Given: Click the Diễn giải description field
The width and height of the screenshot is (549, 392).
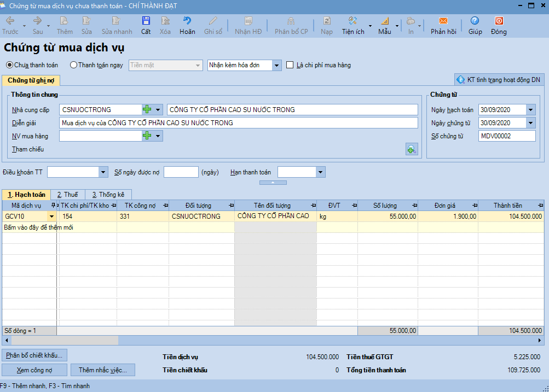Looking at the screenshot, I should point(239,123).
